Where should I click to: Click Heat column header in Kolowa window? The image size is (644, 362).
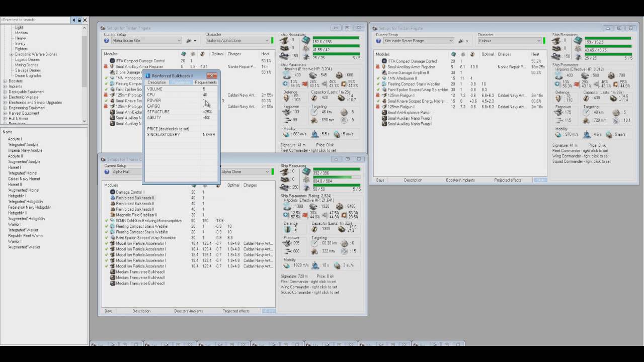pyautogui.click(x=535, y=54)
